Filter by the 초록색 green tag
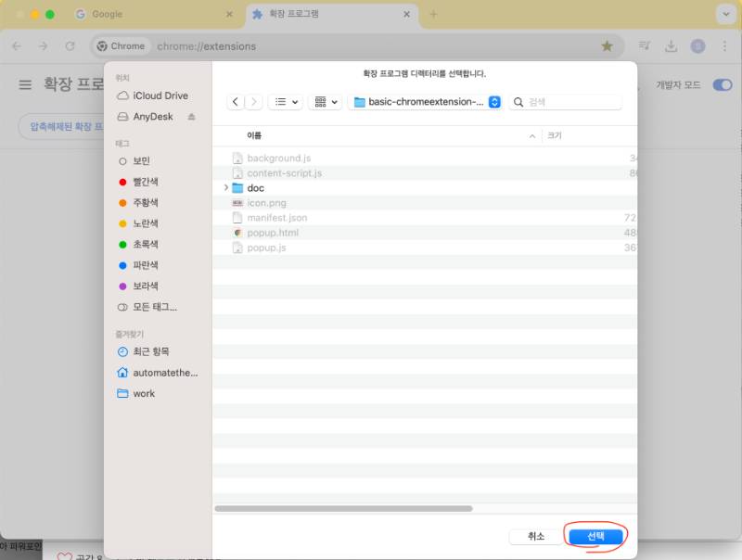742x560 pixels. [145, 245]
